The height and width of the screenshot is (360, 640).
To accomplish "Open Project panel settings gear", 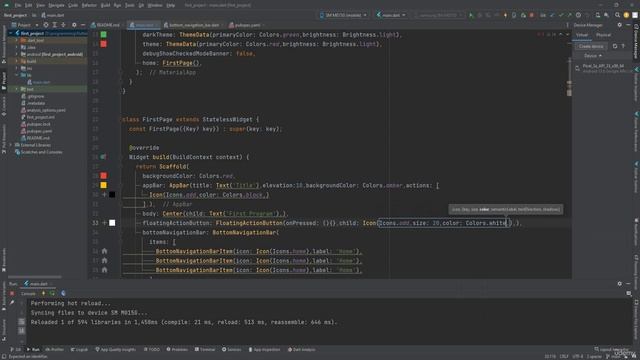I will pyautogui.click(x=74, y=25).
